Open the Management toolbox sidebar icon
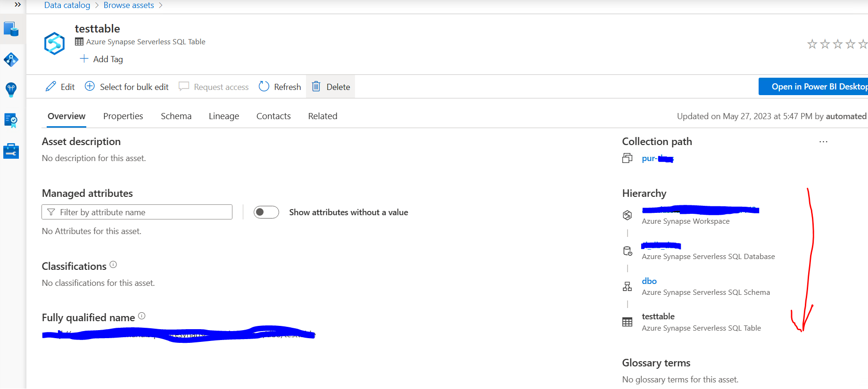The height and width of the screenshot is (389, 868). [11, 151]
